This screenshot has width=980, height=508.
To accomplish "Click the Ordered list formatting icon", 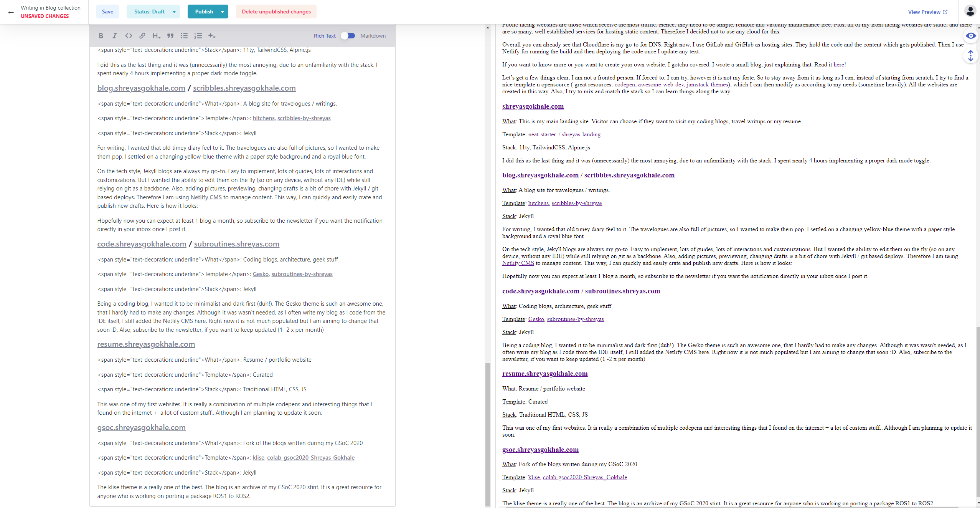I will point(198,36).
